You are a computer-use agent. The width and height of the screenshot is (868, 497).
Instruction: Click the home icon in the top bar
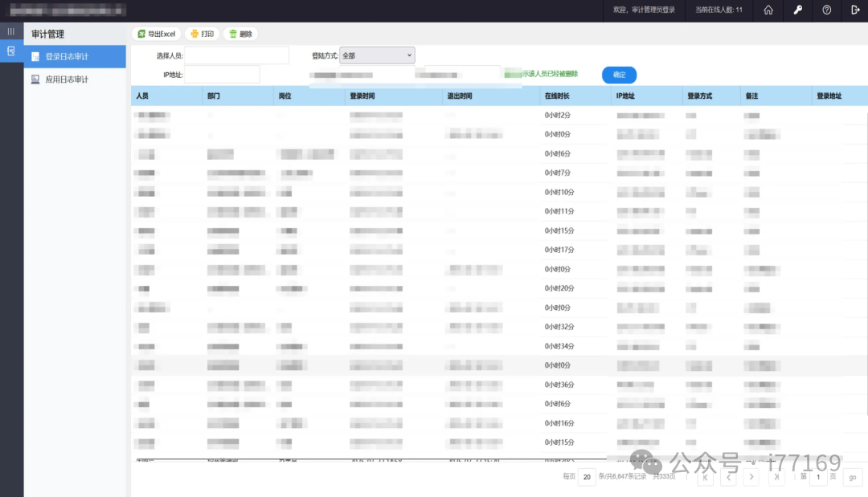coord(768,10)
